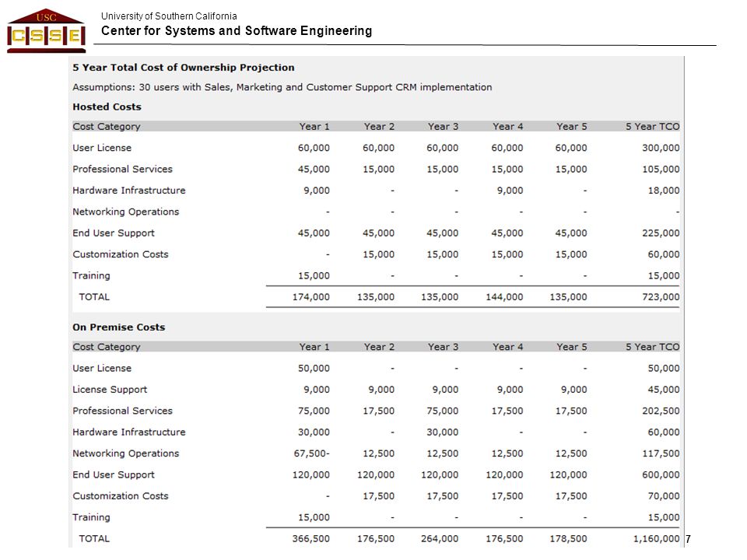This screenshot has height=560, width=747.
Task: Click the USC CSSE logo
Action: pos(46,30)
